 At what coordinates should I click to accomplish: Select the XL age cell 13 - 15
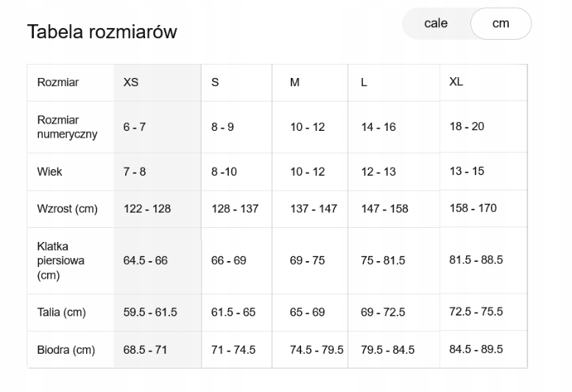coord(467,171)
